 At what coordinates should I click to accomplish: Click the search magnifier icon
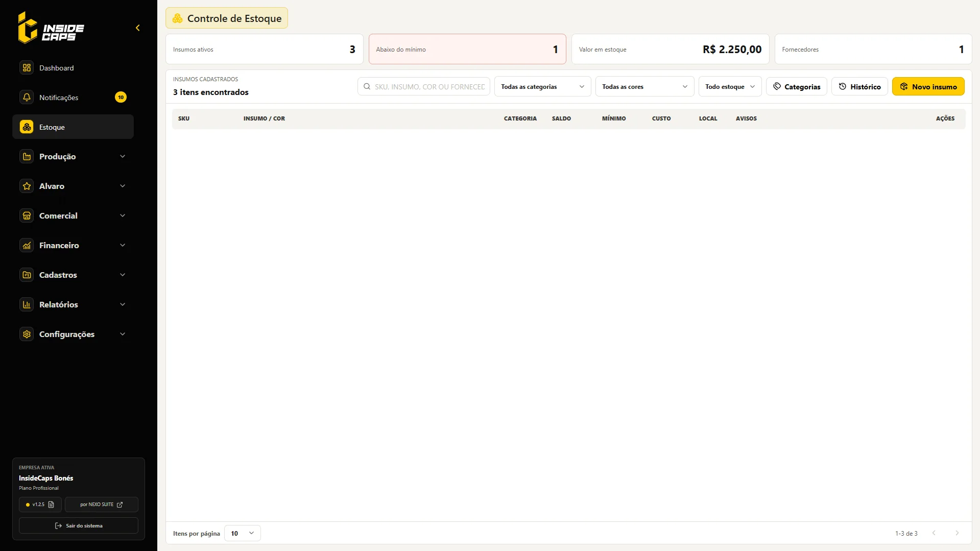click(367, 87)
